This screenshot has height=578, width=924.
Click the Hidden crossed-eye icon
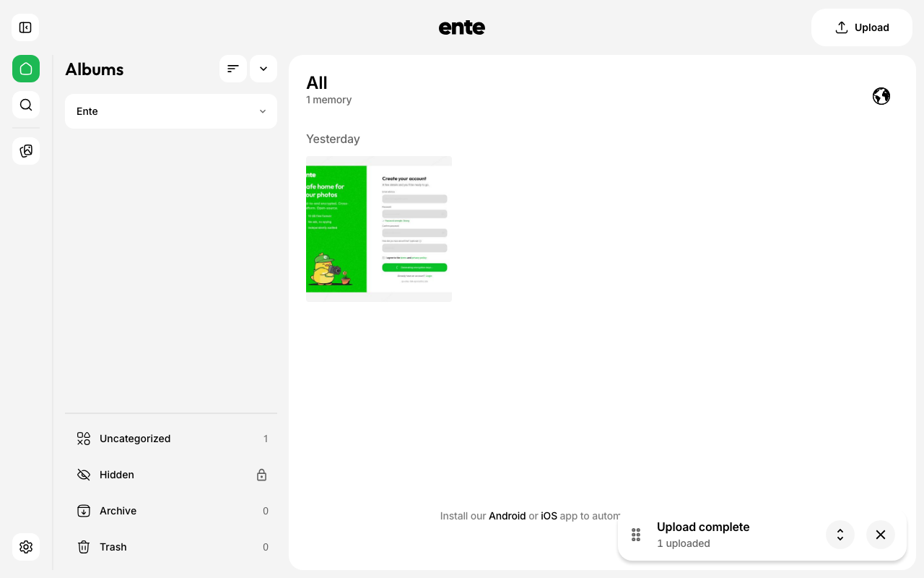(x=84, y=475)
